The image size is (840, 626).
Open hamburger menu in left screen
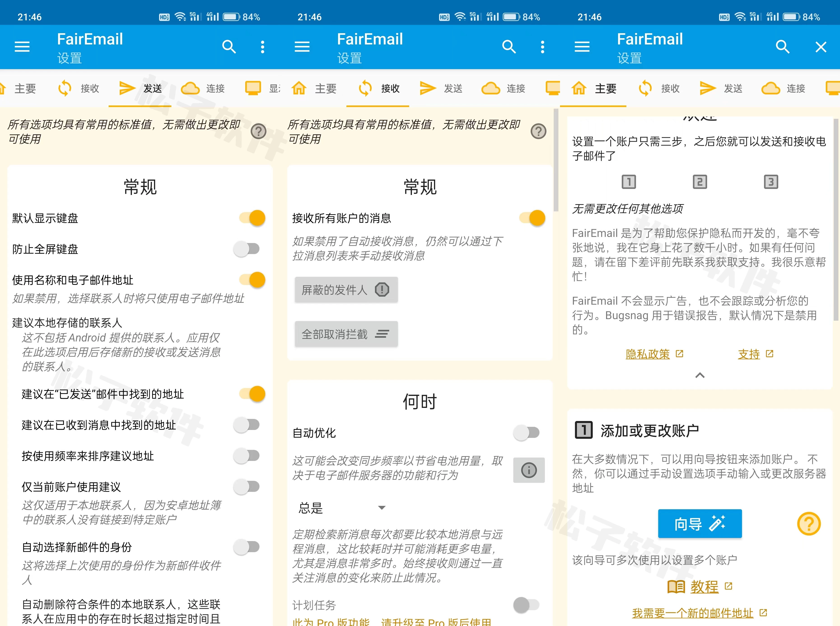click(x=22, y=47)
